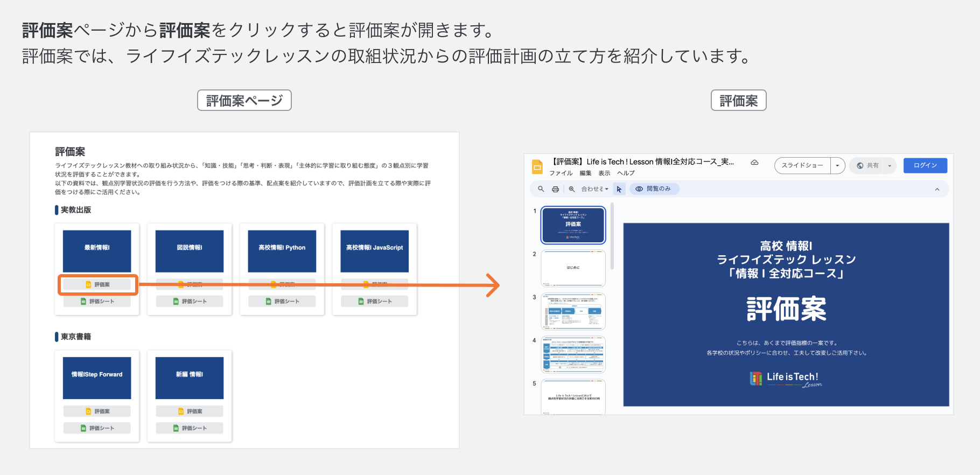Click the Life is Tech! logo on slide
980x475 pixels.
[x=786, y=379]
